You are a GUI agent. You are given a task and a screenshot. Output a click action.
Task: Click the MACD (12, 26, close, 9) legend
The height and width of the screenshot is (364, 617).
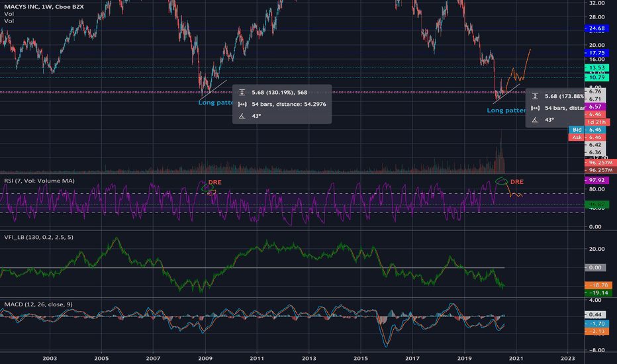click(x=38, y=304)
